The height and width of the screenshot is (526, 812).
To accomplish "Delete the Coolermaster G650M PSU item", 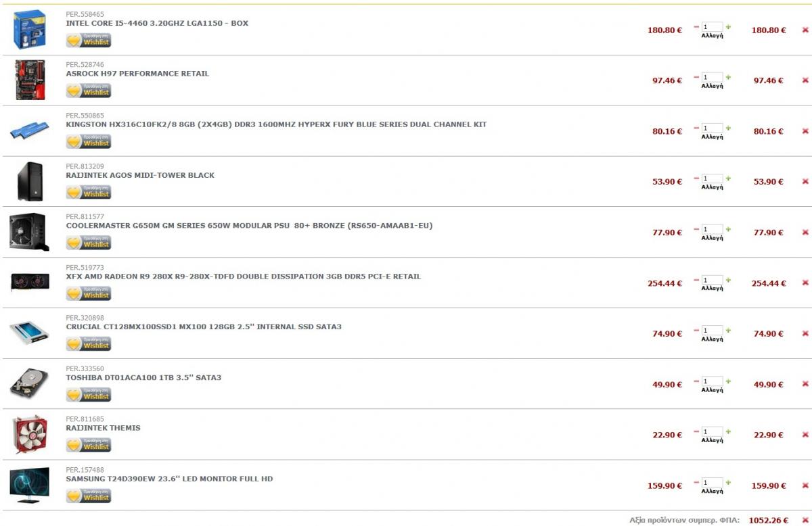I will point(805,233).
